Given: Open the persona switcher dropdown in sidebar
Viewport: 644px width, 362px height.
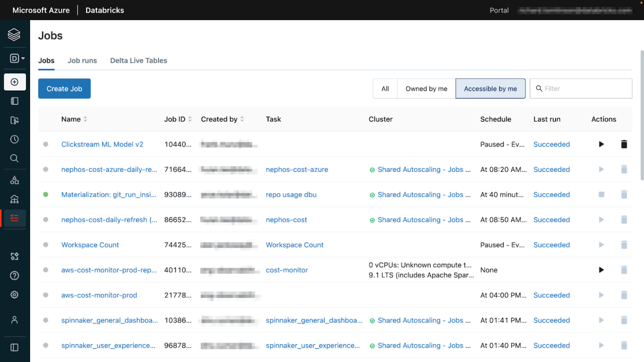Looking at the screenshot, I should click(17, 58).
